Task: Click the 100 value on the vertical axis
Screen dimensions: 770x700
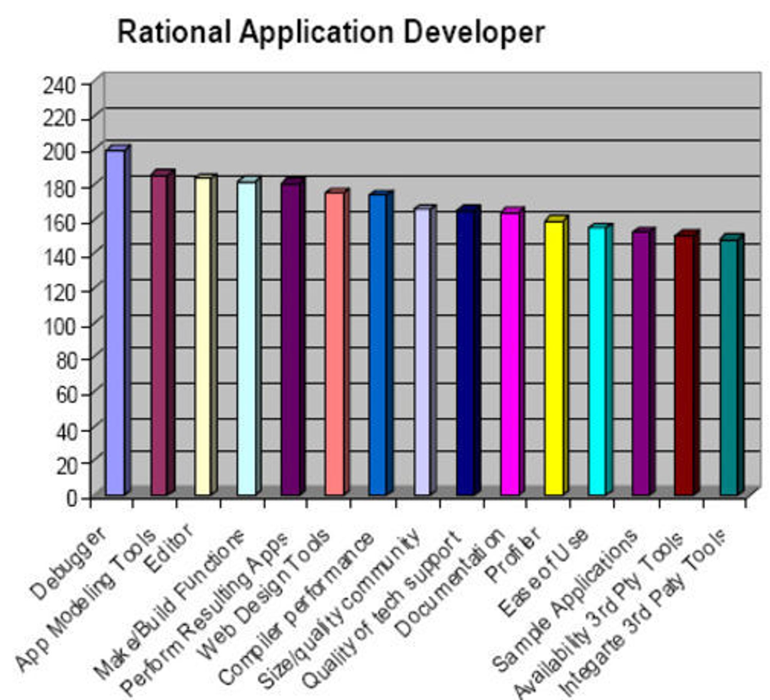Action: click(x=60, y=328)
